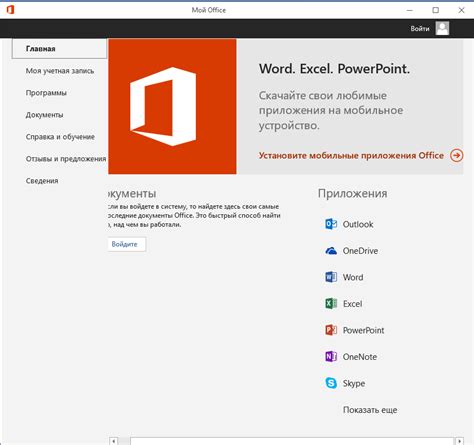Open Моя учетная запись section
The height and width of the screenshot is (445, 474).
tap(60, 71)
